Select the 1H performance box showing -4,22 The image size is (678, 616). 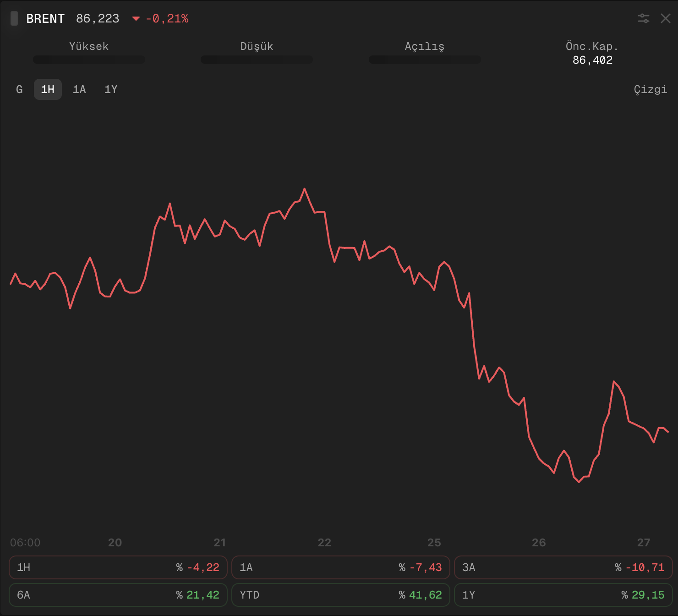point(118,567)
